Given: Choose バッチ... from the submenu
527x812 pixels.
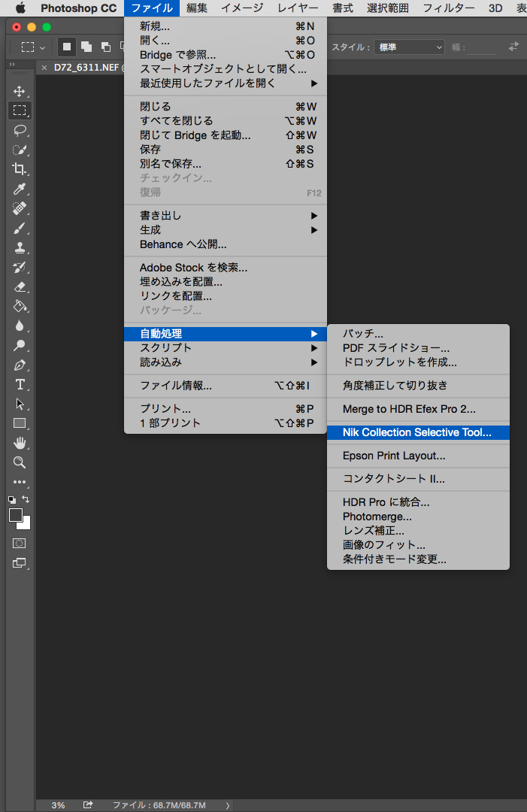Looking at the screenshot, I should pyautogui.click(x=418, y=334).
